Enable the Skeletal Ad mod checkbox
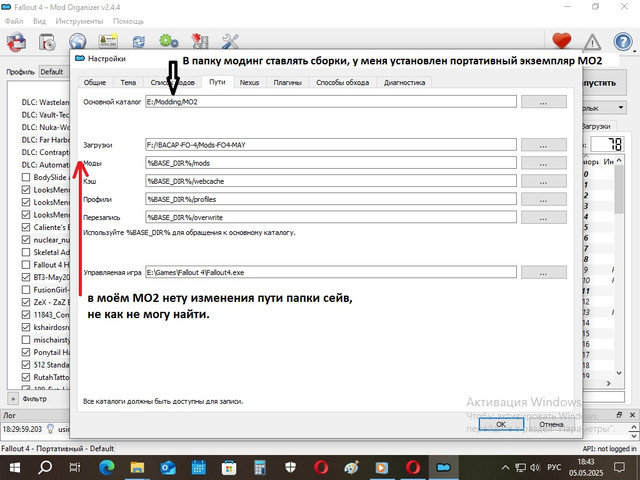640x480 pixels. [x=26, y=252]
